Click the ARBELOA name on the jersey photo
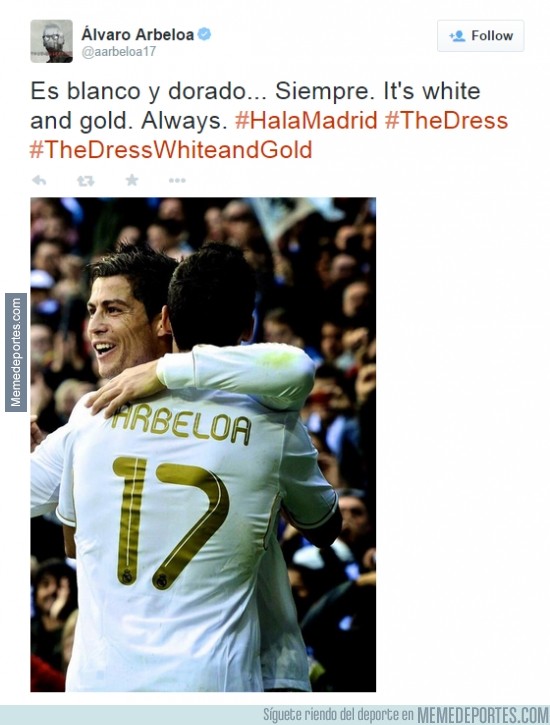 (182, 424)
